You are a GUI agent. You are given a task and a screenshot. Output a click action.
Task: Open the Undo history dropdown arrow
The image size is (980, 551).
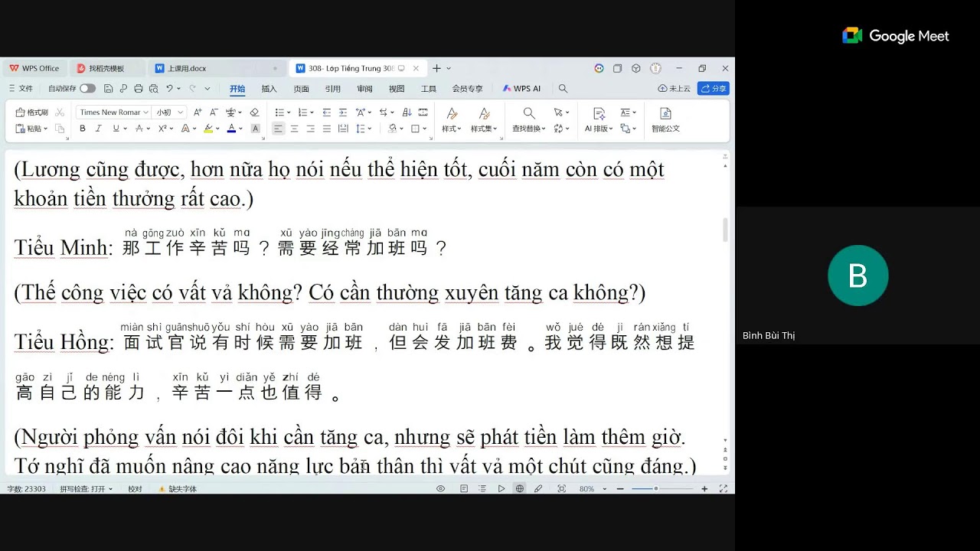click(x=178, y=89)
